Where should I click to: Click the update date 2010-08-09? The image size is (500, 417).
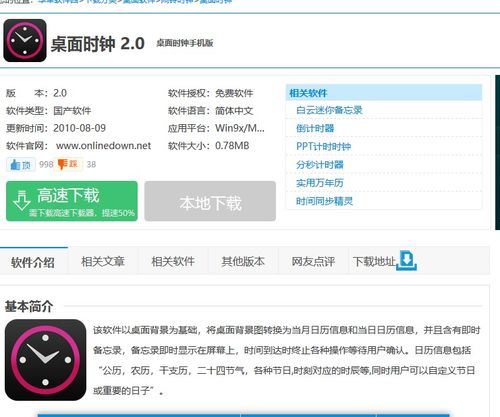coord(79,128)
